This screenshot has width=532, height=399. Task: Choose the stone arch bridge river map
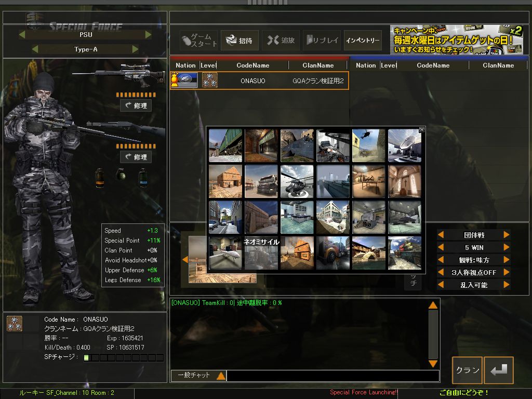(x=369, y=253)
